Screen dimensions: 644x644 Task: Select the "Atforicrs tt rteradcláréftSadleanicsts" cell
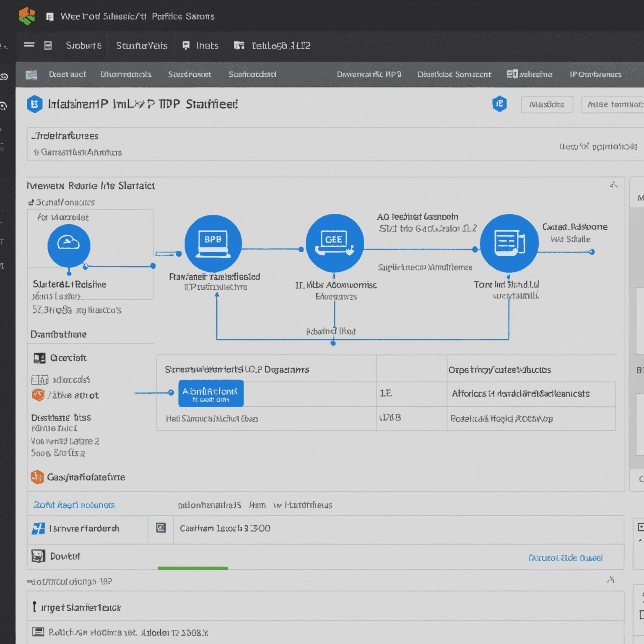point(521,394)
